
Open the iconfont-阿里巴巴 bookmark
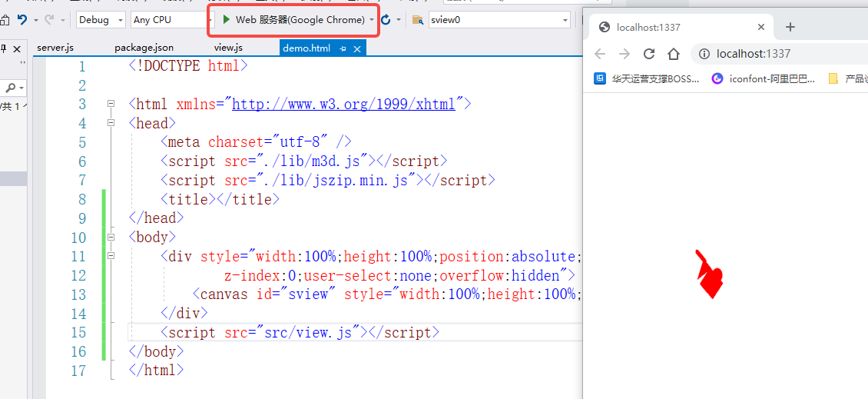click(764, 78)
